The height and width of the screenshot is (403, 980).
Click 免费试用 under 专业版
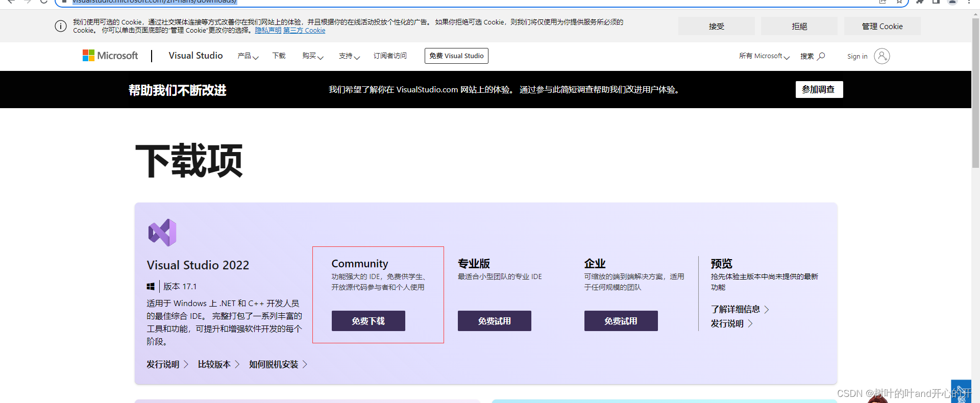(x=494, y=321)
